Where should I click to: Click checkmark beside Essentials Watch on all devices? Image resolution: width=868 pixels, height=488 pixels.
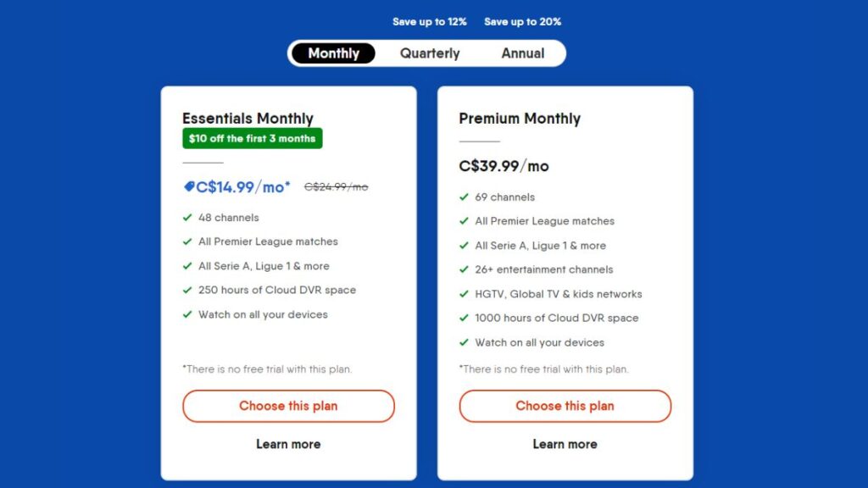187,314
